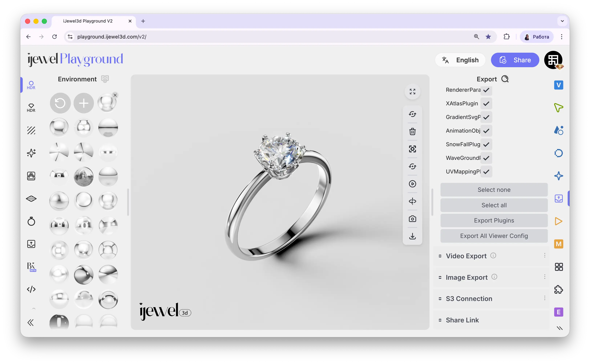This screenshot has width=590, height=364.
Task: Open the BX beta tab
Action: click(31, 267)
